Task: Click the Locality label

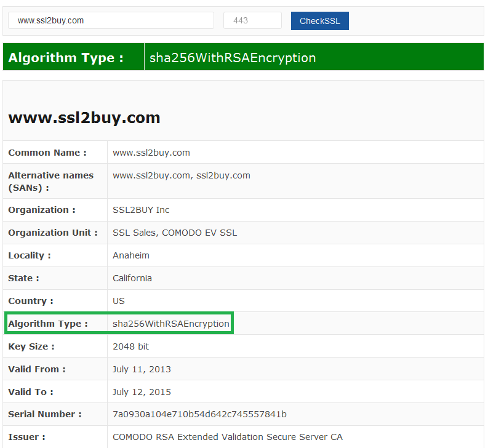Action: point(30,255)
